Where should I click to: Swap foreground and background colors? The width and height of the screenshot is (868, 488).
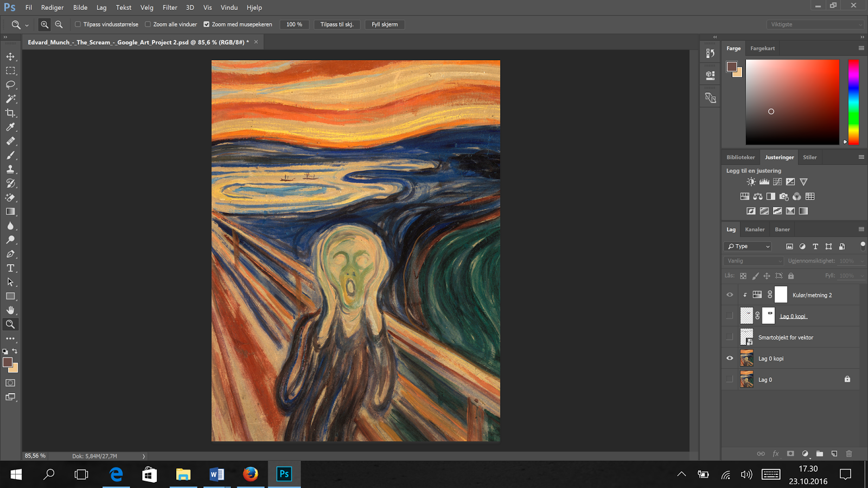coord(15,351)
